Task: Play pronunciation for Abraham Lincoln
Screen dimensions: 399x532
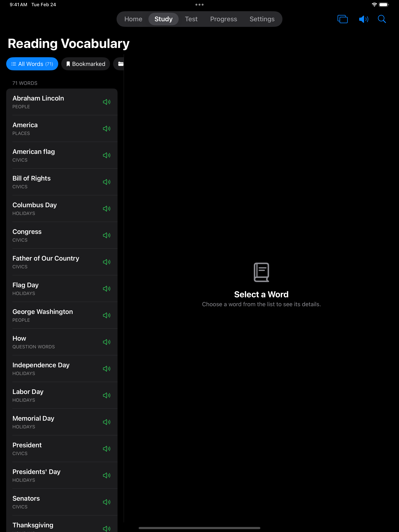Action: [107, 102]
